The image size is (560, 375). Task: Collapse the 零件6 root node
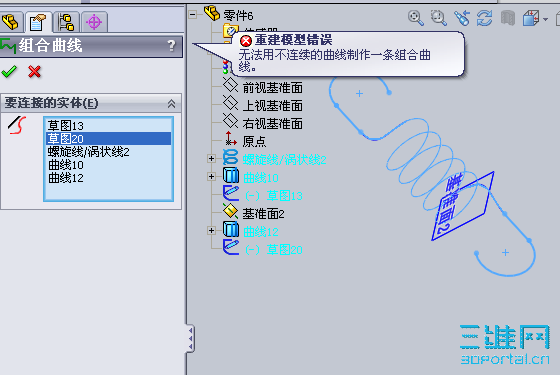coord(193,15)
